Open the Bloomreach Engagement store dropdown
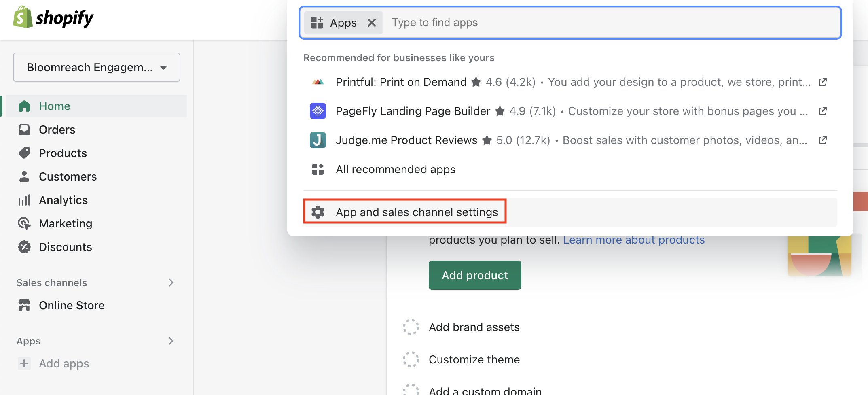 pyautogui.click(x=97, y=67)
